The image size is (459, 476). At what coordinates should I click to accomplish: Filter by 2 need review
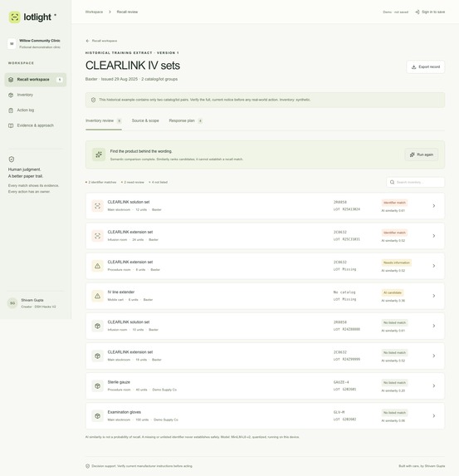click(133, 183)
